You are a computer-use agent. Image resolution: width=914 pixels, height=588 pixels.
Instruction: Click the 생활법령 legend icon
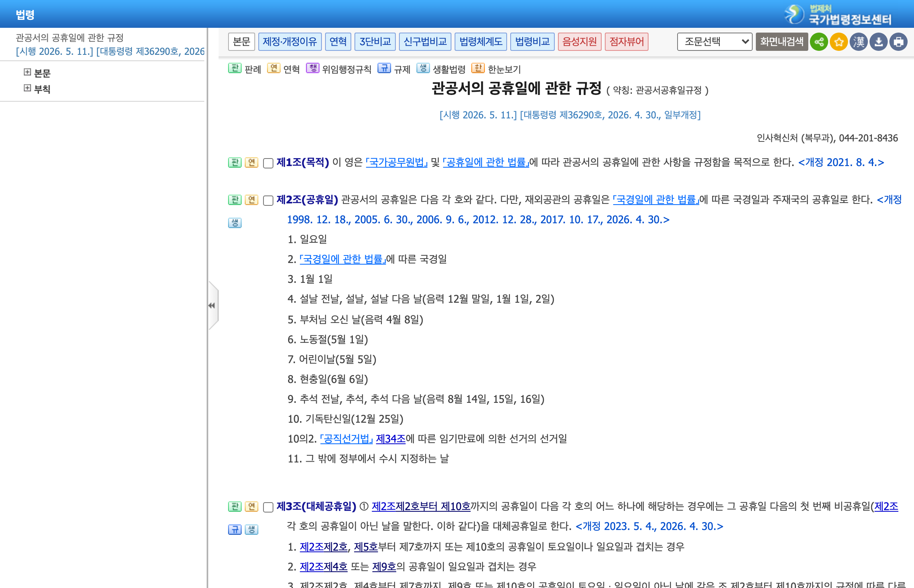pos(423,68)
